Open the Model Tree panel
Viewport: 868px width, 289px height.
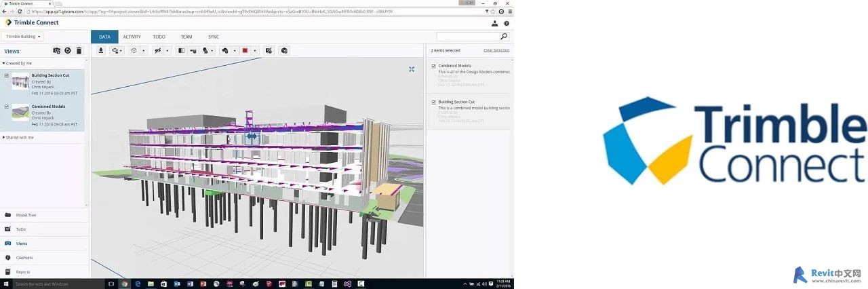44,215
